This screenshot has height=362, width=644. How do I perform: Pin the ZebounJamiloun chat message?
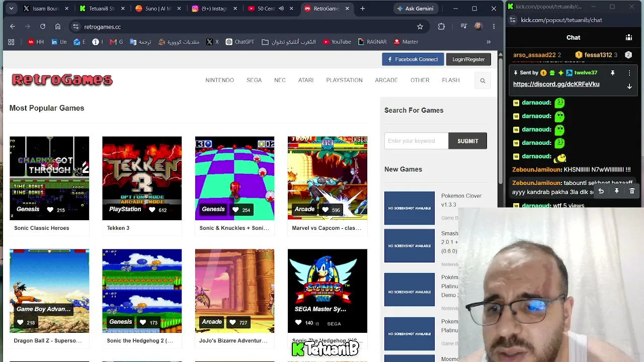[x=616, y=191]
